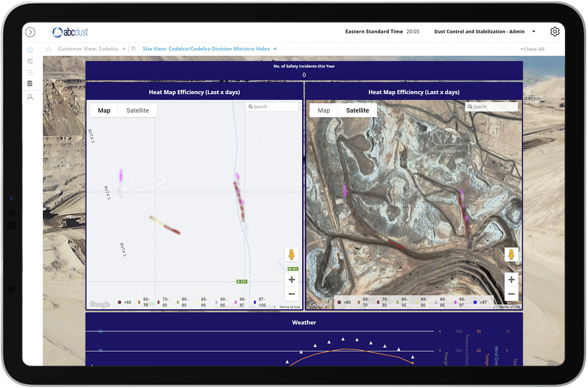
Task: Click the Google logo on the right map
Action: click(319, 305)
